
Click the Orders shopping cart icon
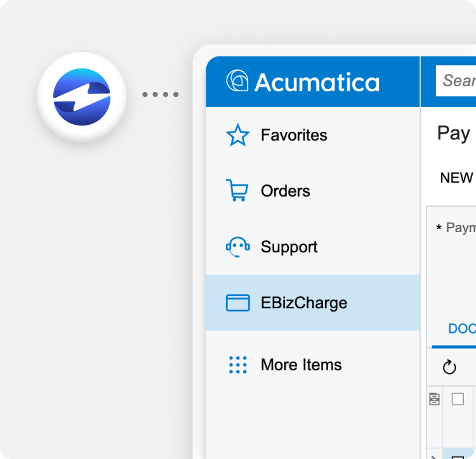tap(237, 190)
